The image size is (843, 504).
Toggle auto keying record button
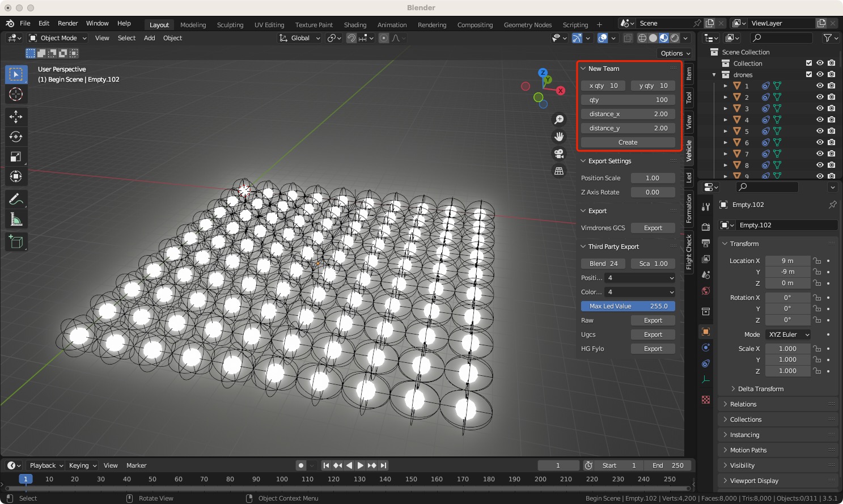pyautogui.click(x=301, y=465)
